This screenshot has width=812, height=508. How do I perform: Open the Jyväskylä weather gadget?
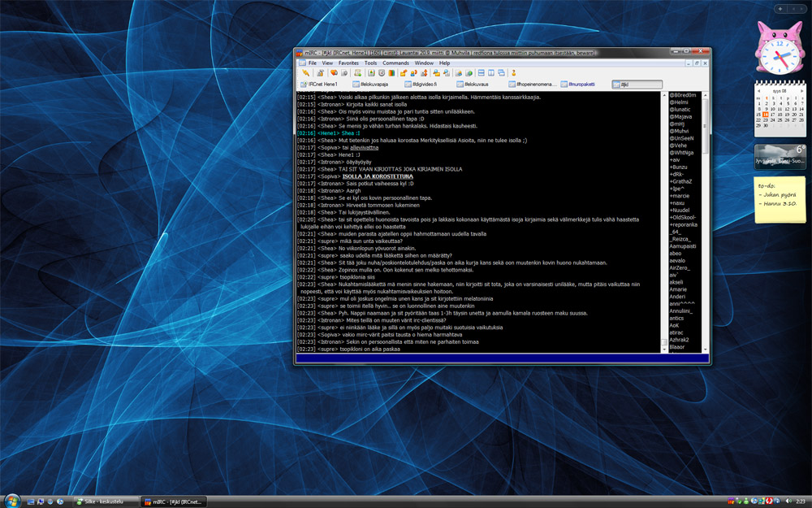click(x=779, y=155)
